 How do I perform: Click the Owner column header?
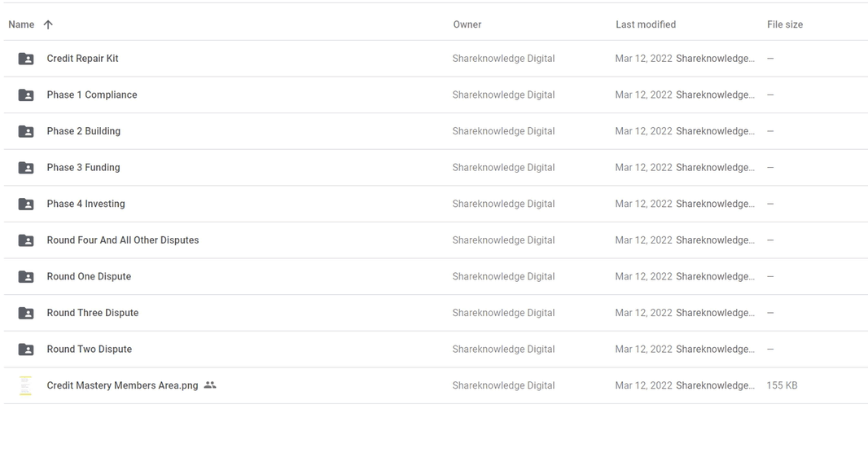tap(467, 24)
